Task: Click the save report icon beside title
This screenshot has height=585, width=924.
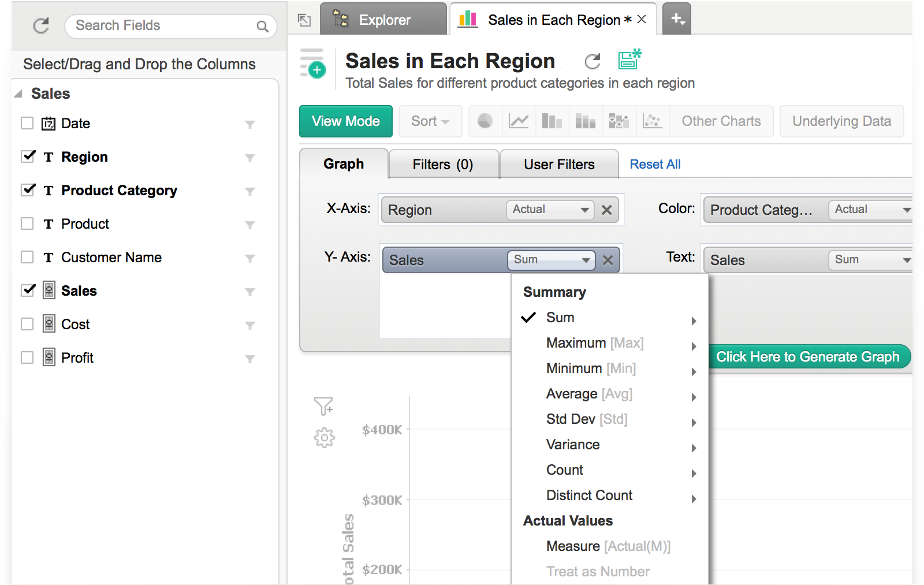Action: (x=629, y=59)
